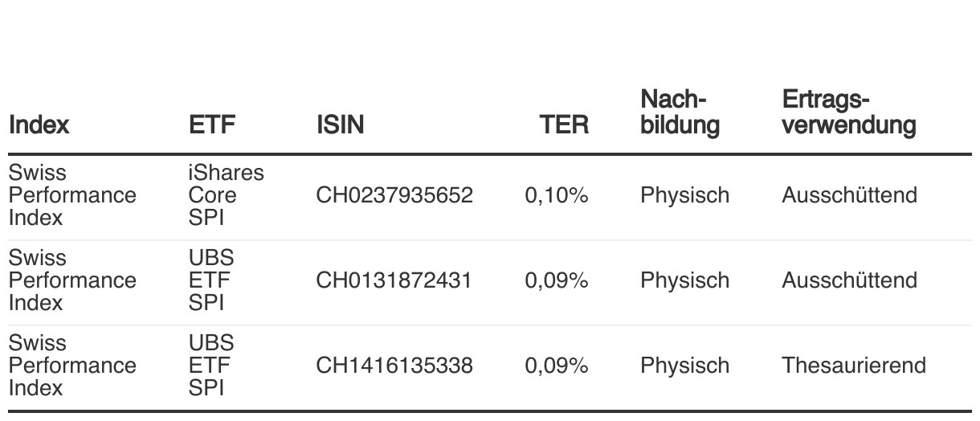The image size is (980, 421).
Task: Select ISIN CH1416135338
Action: pyautogui.click(x=394, y=366)
